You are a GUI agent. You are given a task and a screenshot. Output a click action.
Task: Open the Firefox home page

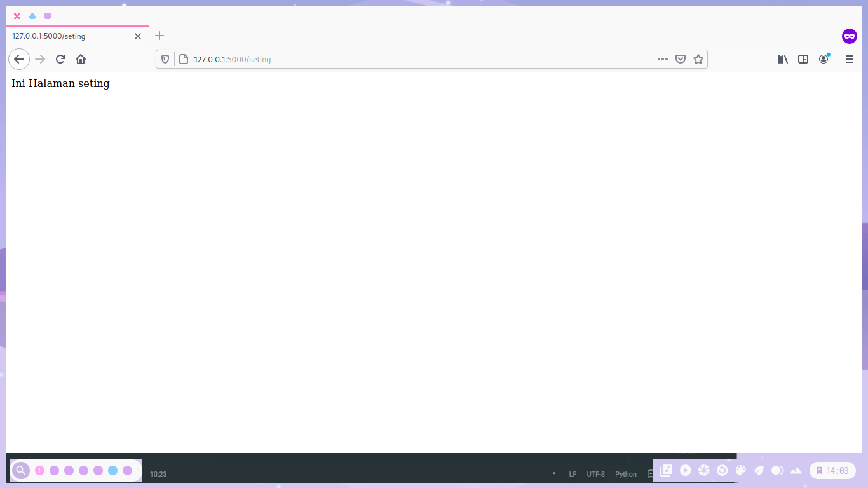tap(81, 59)
